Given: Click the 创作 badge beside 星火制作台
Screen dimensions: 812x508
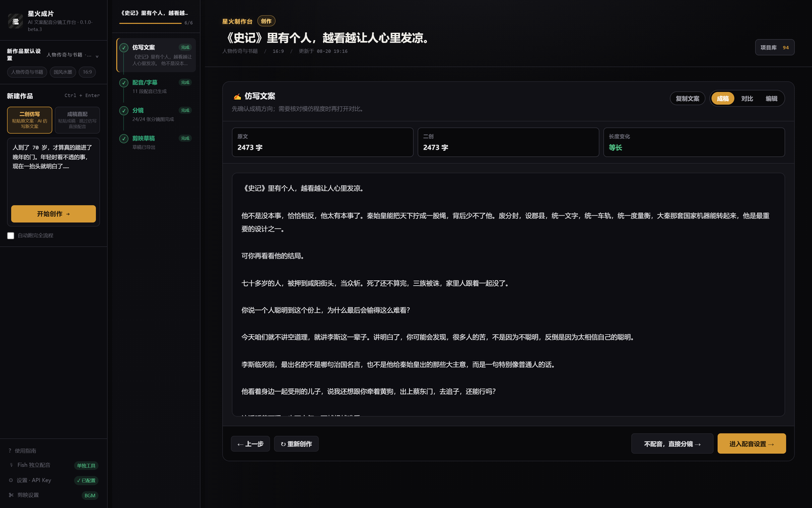Looking at the screenshot, I should point(266,21).
